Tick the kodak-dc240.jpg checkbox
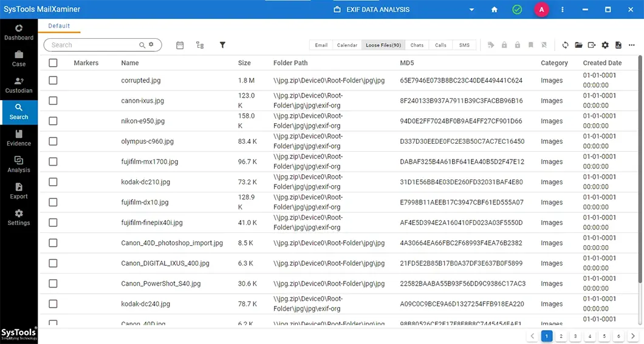644x344 pixels. [x=53, y=304]
